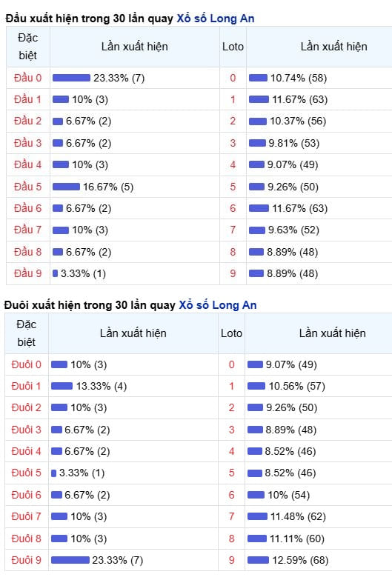
Task: Click the Loto column header in the Đuôi table
Action: (x=231, y=333)
